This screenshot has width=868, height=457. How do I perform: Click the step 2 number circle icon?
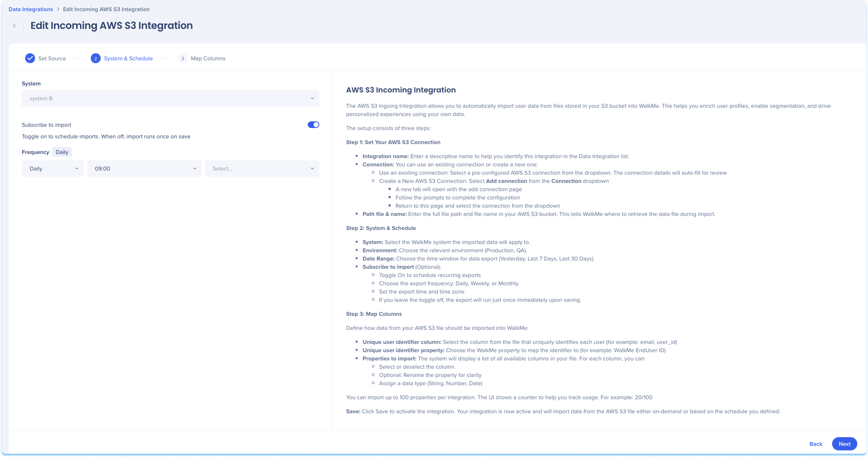(x=96, y=58)
